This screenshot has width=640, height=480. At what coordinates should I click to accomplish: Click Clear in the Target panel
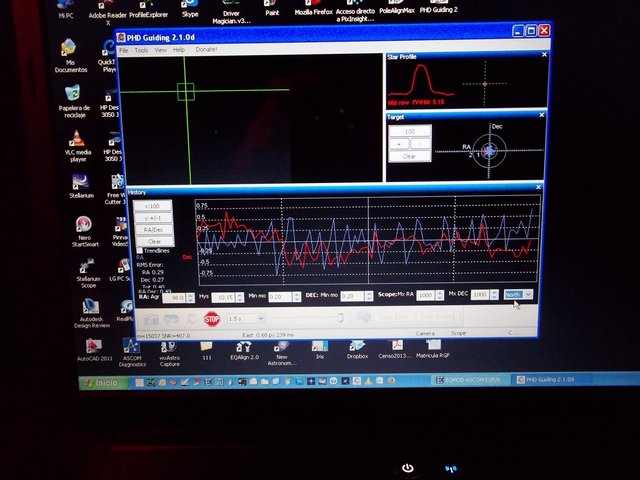[409, 156]
